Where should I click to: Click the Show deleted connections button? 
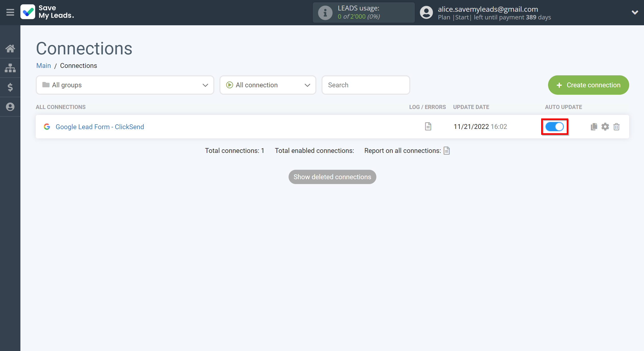332,177
